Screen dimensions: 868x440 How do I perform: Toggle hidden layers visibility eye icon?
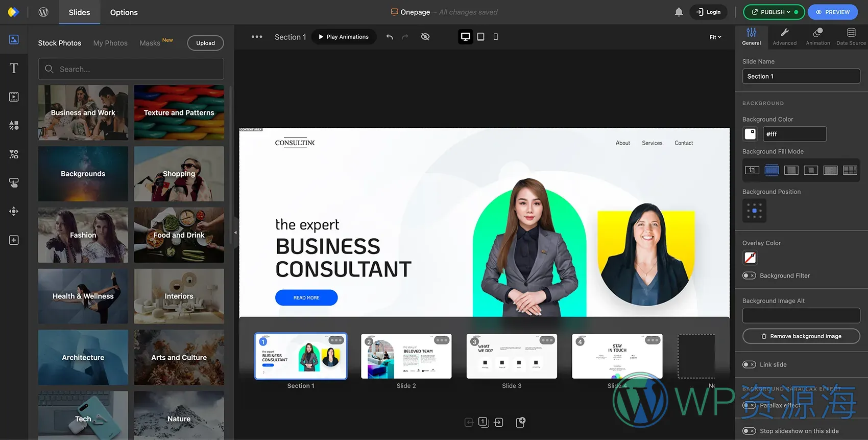425,37
